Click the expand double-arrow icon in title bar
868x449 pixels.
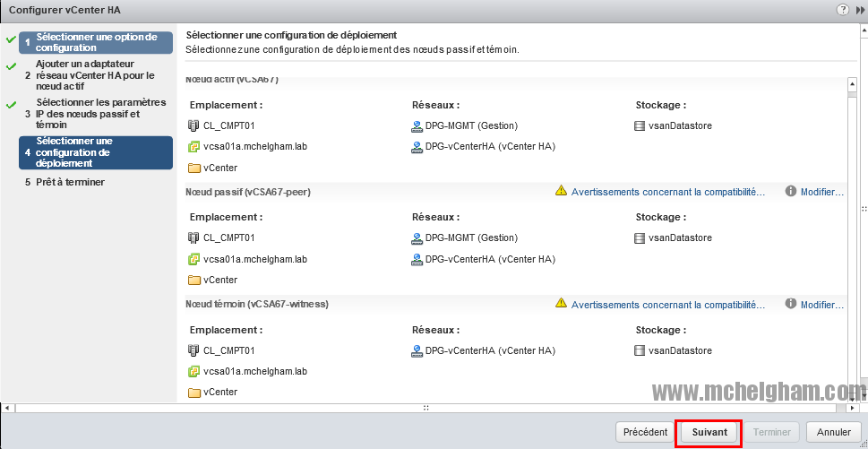[x=860, y=10]
